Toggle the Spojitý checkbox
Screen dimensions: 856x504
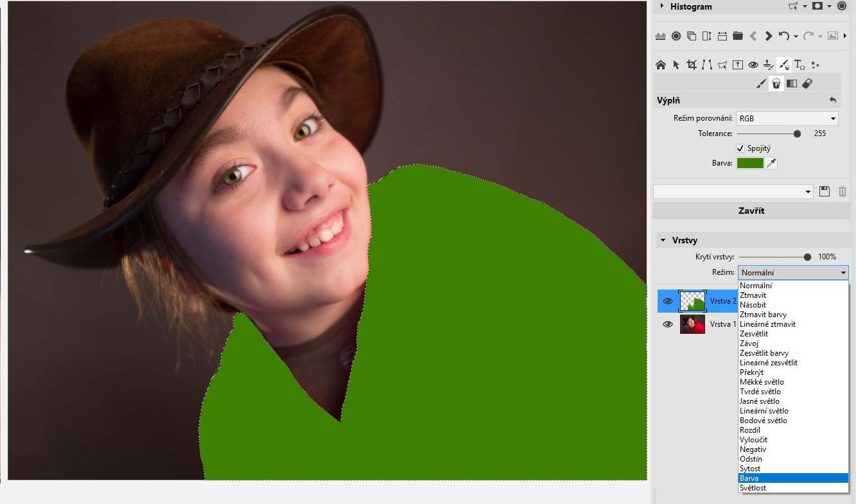(x=740, y=148)
